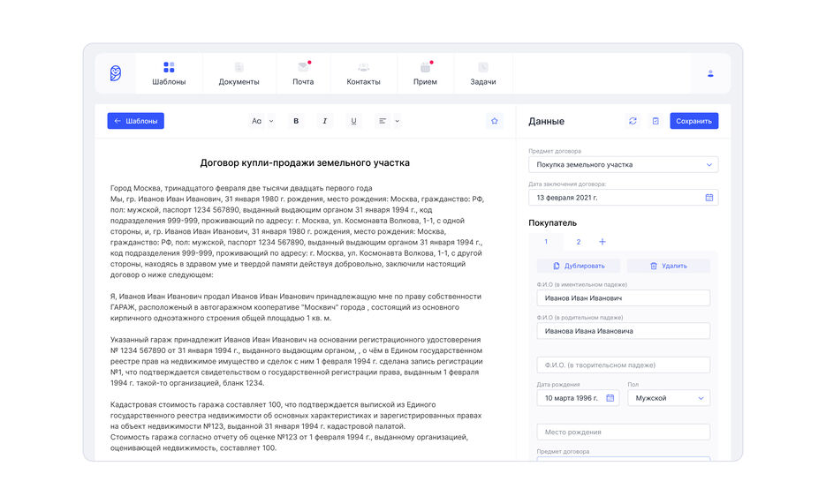826x504 pixels.
Task: Underline the selected text
Action: (354, 121)
